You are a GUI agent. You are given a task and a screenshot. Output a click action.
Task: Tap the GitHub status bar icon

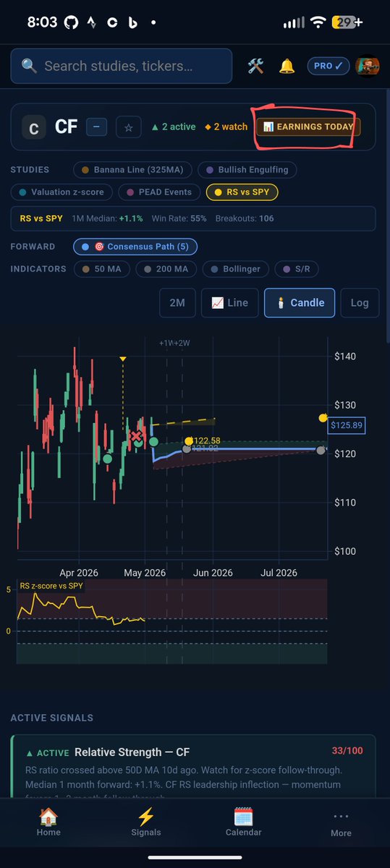click(71, 22)
